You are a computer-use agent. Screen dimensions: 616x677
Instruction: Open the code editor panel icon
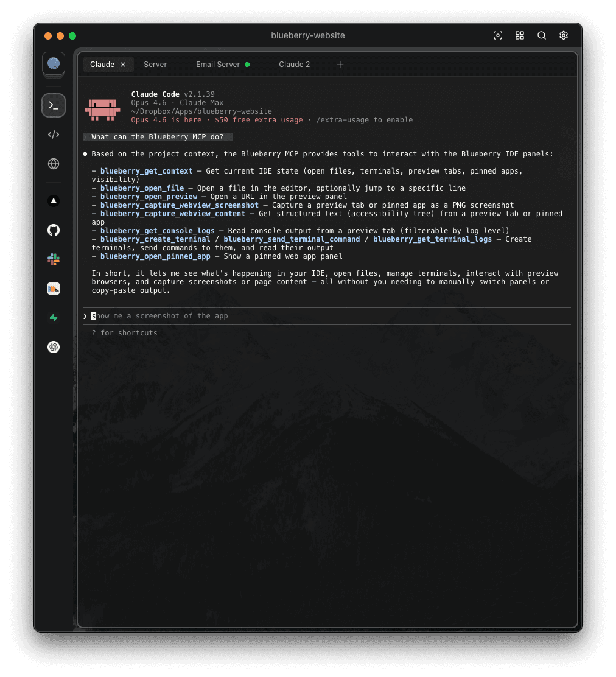click(x=54, y=135)
